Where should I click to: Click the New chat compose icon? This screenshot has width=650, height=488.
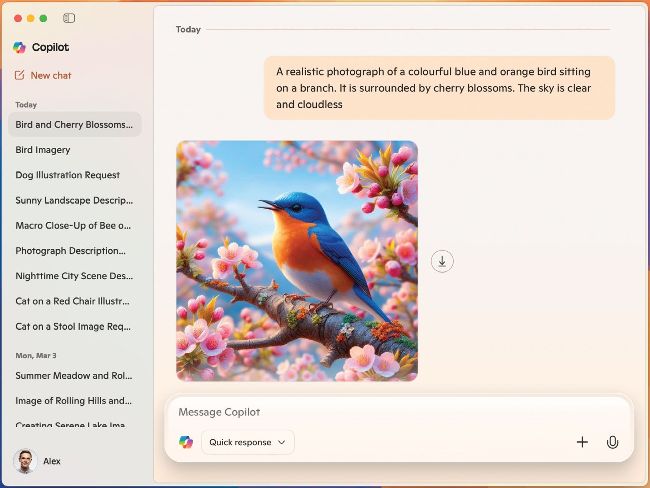coord(20,75)
